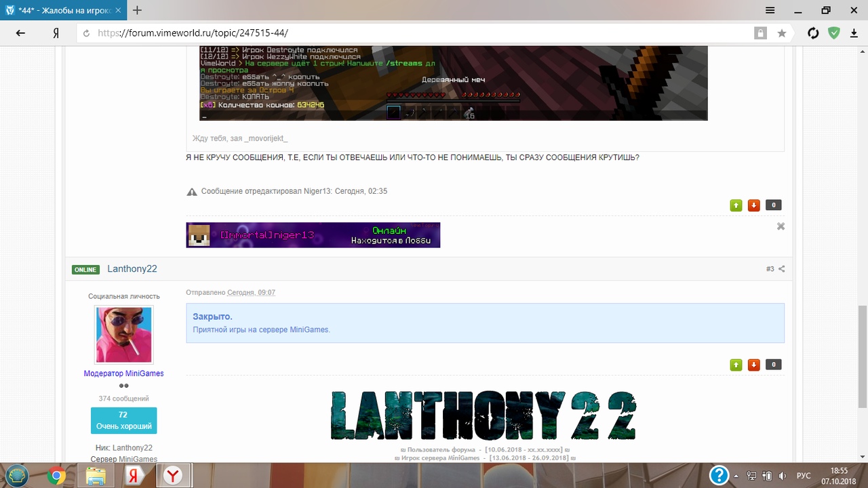
Task: Click Lanthony22's avatar picture
Action: pos(123,335)
